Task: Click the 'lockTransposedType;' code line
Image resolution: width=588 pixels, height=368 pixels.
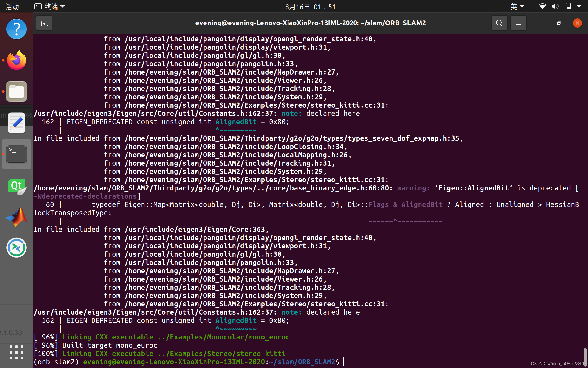Action: click(73, 213)
